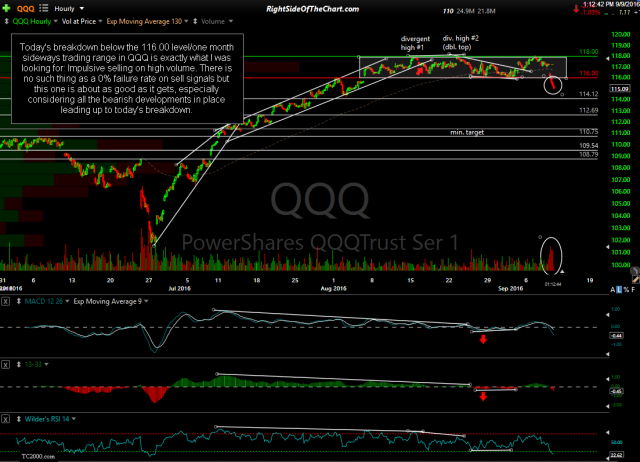Screen dimensions: 640x462
Task: Click the Wilder's RSI pane move handle
Action: (x=19, y=419)
